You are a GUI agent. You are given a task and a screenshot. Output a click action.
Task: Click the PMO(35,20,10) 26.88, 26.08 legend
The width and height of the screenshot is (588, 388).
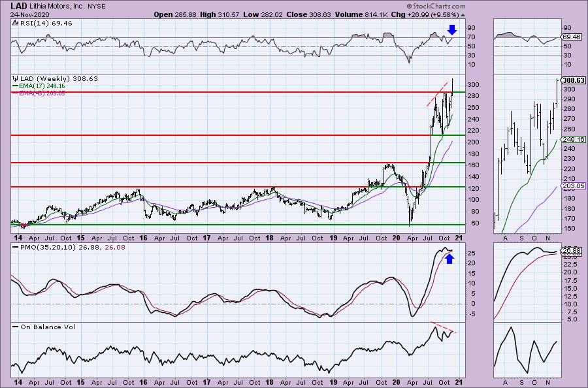coord(73,248)
